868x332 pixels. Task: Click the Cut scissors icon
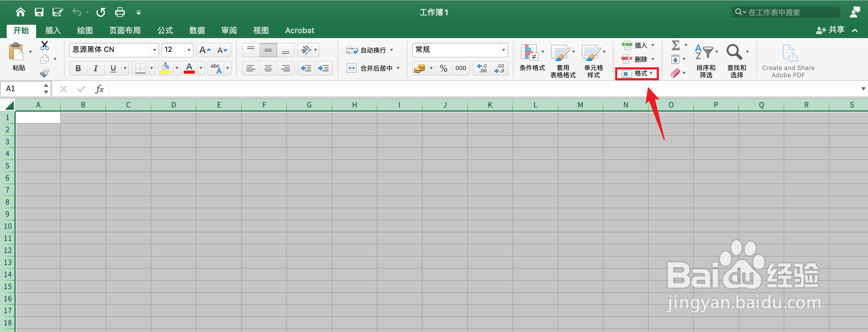[45, 45]
